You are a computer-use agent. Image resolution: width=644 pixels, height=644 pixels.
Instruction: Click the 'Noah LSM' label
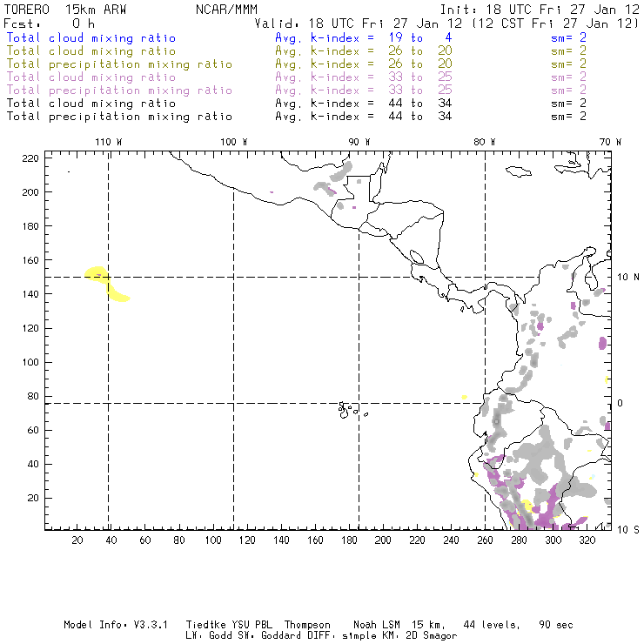(x=377, y=625)
